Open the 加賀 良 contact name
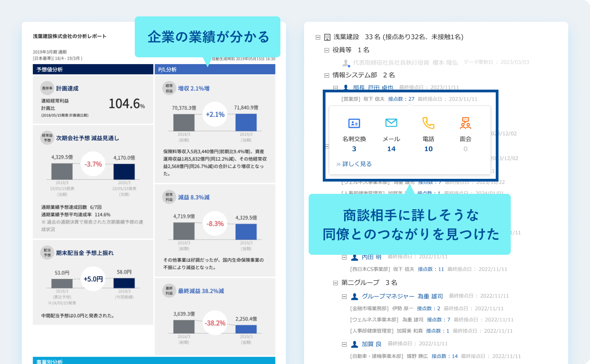This screenshot has height=364, width=590. click(371, 344)
